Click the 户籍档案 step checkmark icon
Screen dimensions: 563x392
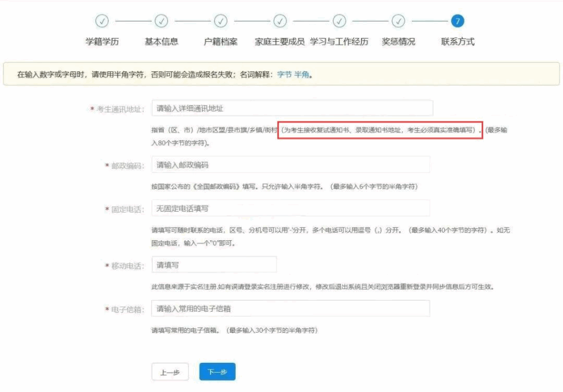coord(220,21)
